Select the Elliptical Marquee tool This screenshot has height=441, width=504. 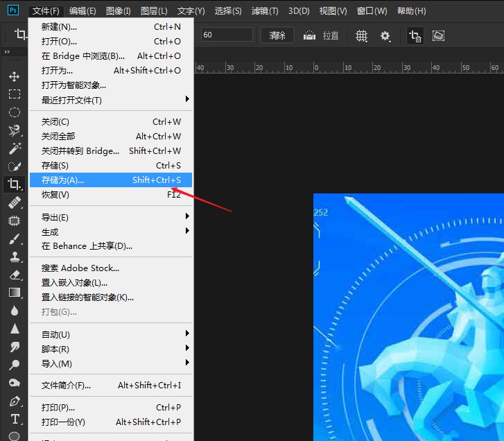tap(14, 112)
